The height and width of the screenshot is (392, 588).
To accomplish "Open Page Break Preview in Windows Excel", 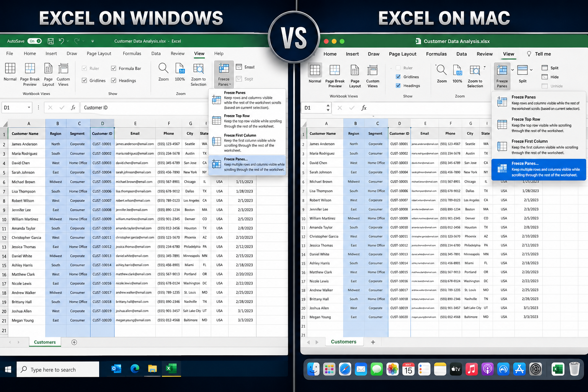I will click(x=30, y=74).
